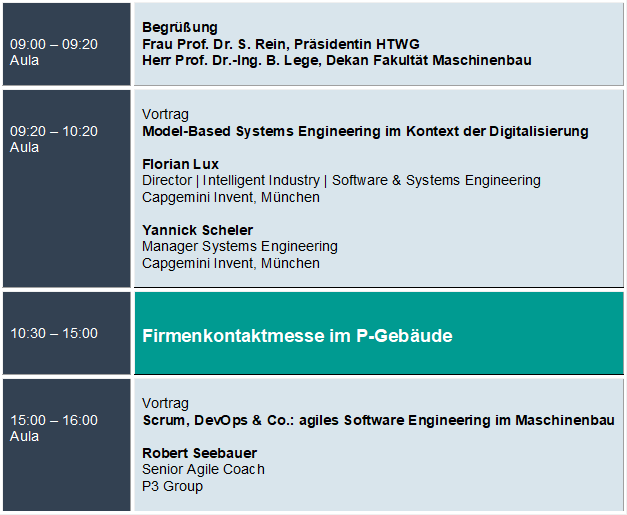Select the 15:00 – 16:00 Aula cell
The image size is (627, 515).
click(x=66, y=445)
